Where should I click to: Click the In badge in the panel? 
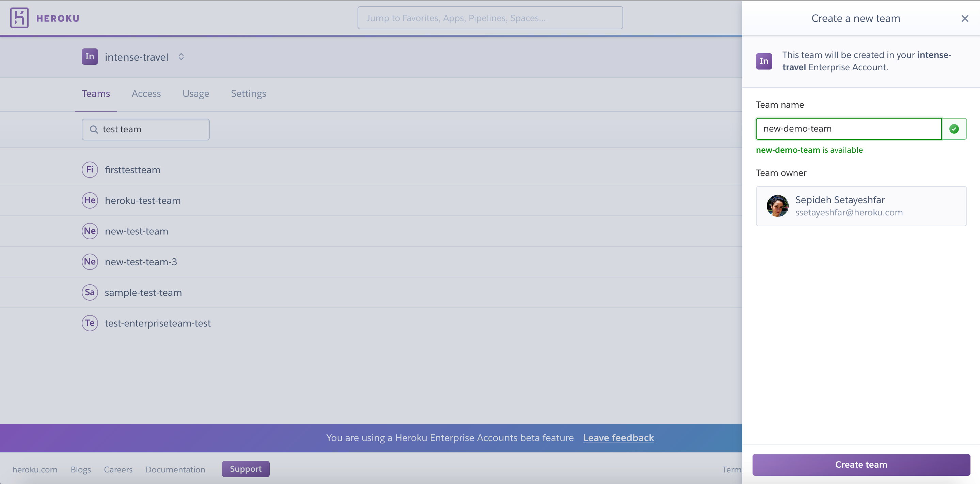pos(764,61)
